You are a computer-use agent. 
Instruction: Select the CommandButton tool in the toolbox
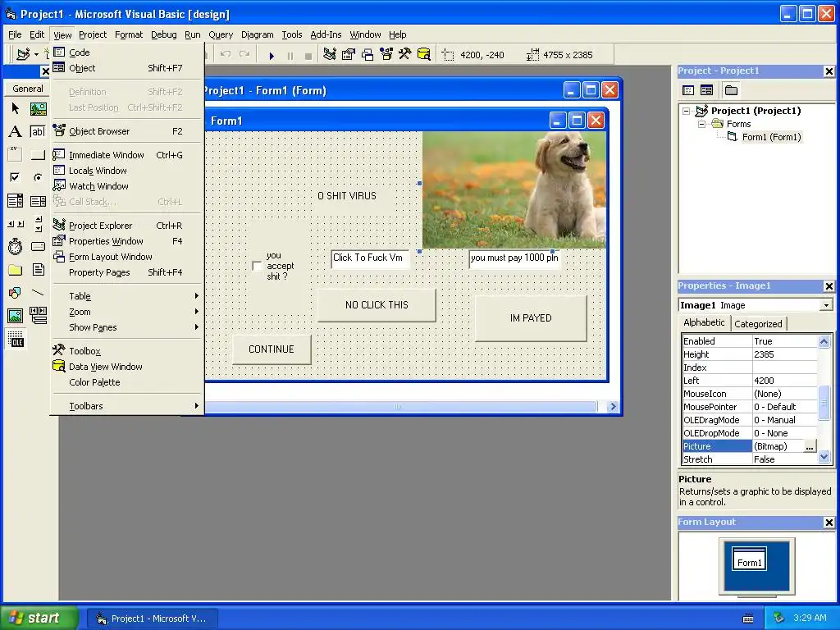click(38, 154)
